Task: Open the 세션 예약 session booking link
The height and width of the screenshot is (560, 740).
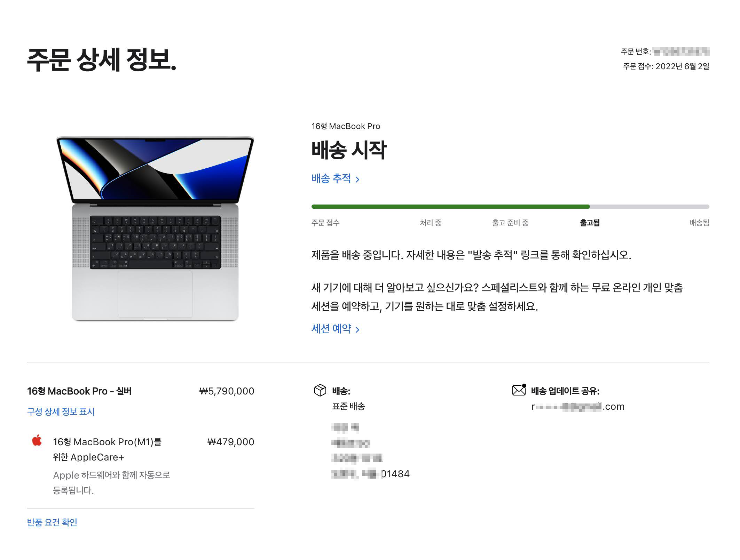Action: pyautogui.click(x=335, y=329)
